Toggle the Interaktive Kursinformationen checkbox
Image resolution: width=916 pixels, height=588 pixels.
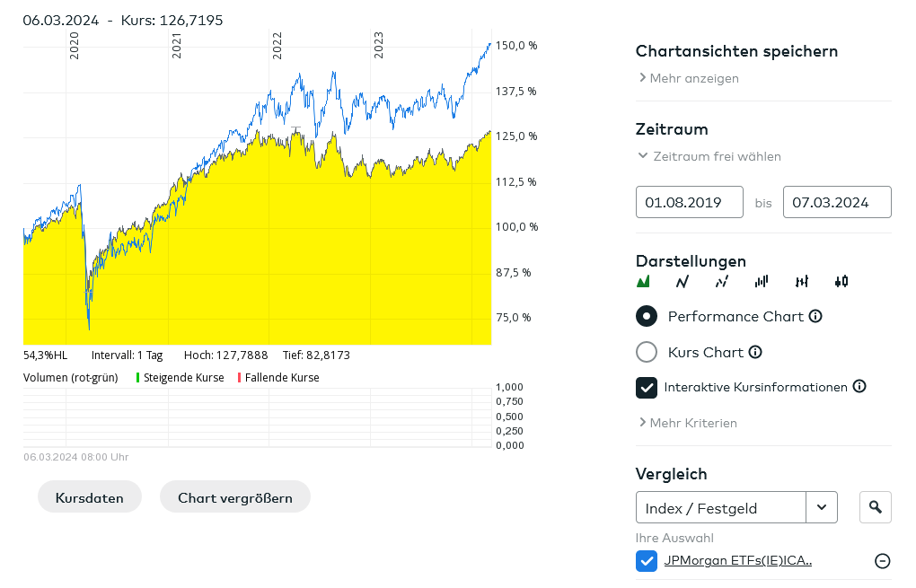click(647, 387)
